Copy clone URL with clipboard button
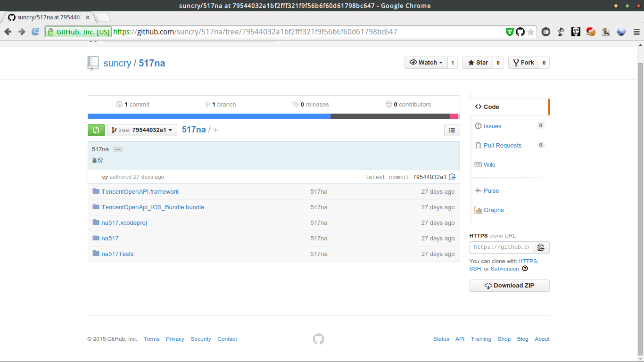Viewport: 644px width, 362px height. [541, 247]
